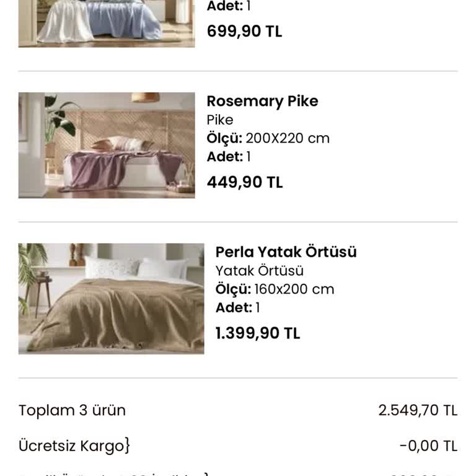The height and width of the screenshot is (476, 476).
Task: Click the Adet quantity under Perla Yatak Örtüsü
Action: 237,307
